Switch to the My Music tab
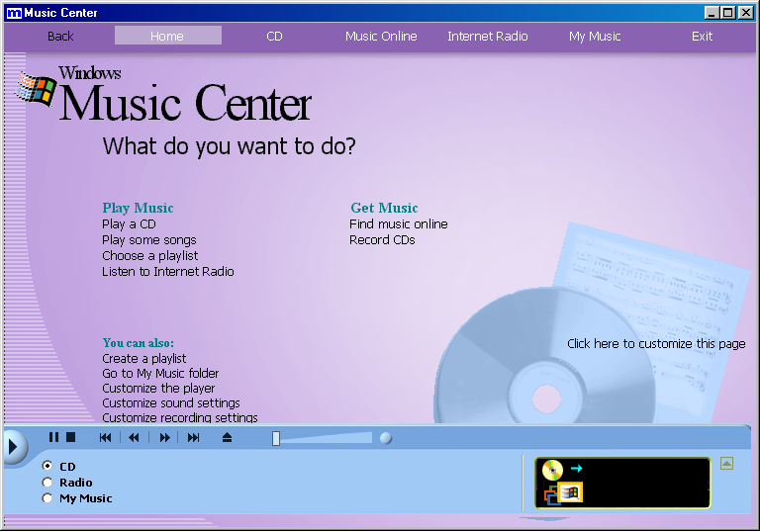Image resolution: width=760 pixels, height=532 pixels. click(595, 37)
